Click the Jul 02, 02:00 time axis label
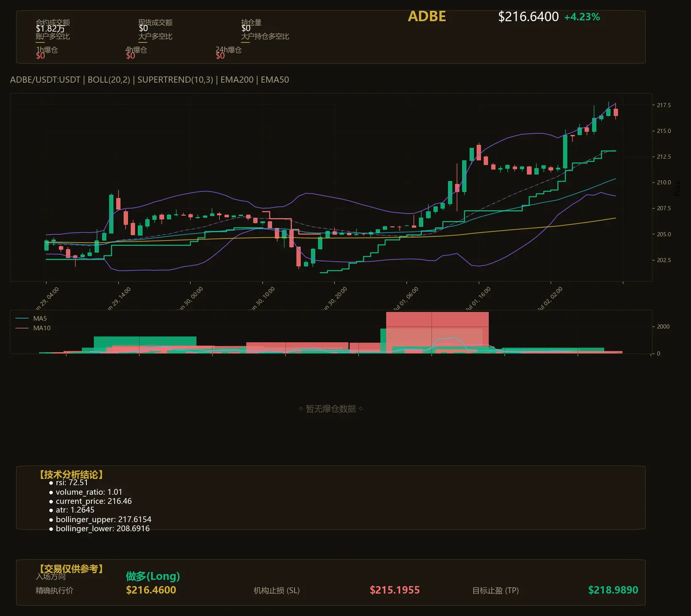 click(550, 298)
